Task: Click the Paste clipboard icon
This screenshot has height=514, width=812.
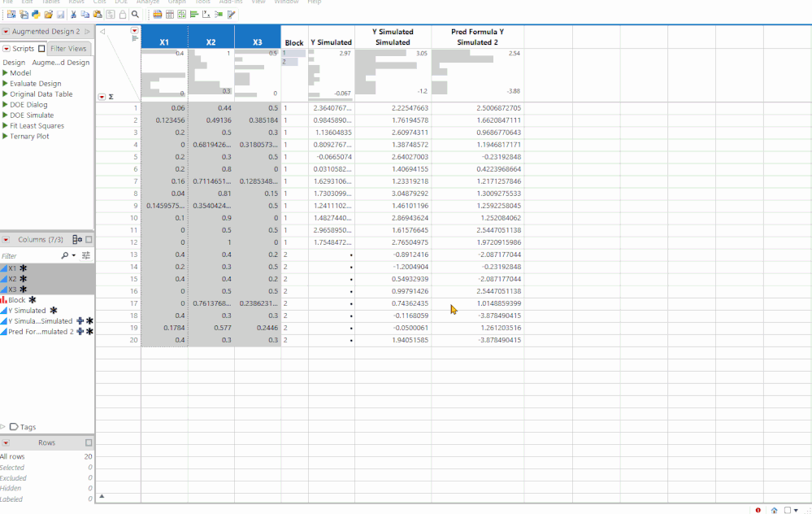Action: [x=98, y=15]
